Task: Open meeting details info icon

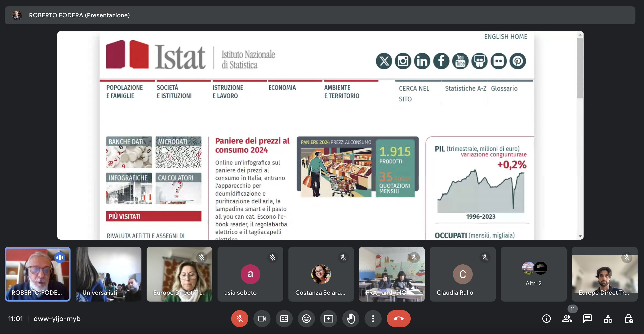Action: click(x=547, y=318)
